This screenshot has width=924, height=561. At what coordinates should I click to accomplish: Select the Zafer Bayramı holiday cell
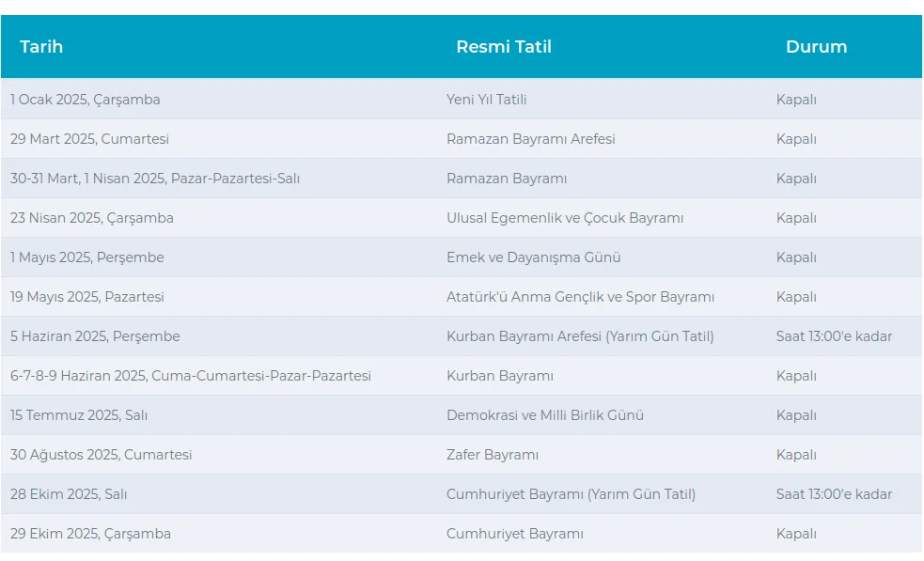[493, 455]
